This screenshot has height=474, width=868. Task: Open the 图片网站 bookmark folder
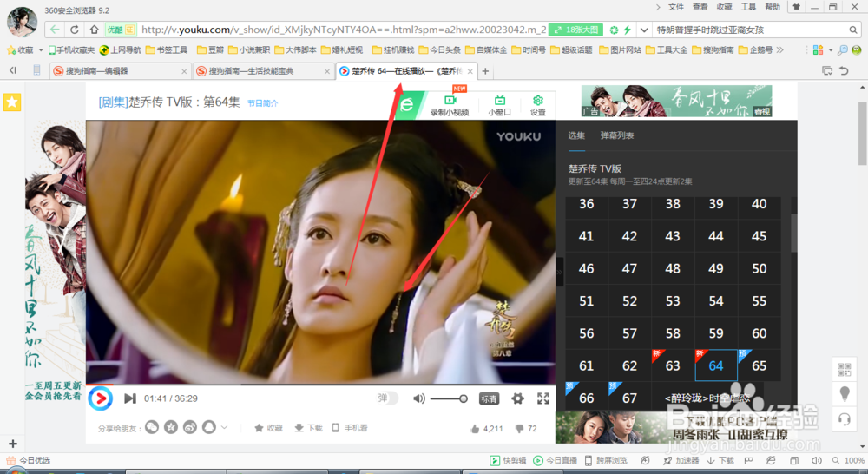(620, 49)
